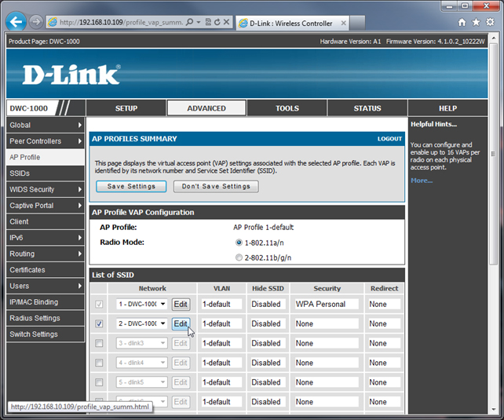504x420 pixels.
Task: Open Favorites with the star icon
Action: [476, 22]
